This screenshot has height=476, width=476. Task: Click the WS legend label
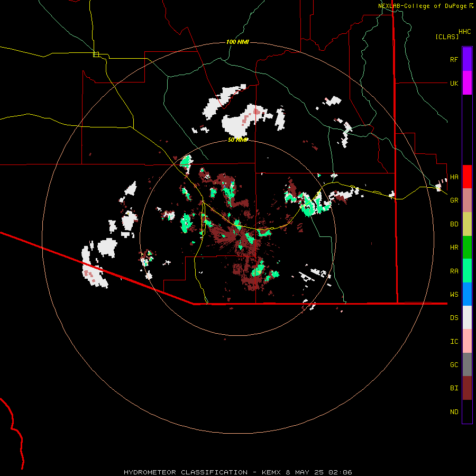[454, 295]
